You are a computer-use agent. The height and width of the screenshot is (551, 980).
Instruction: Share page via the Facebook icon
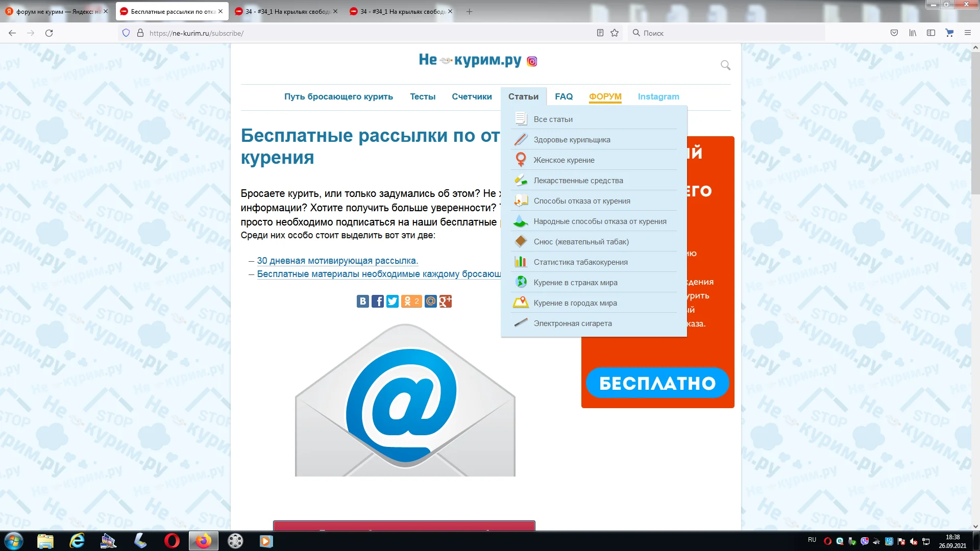pos(378,301)
